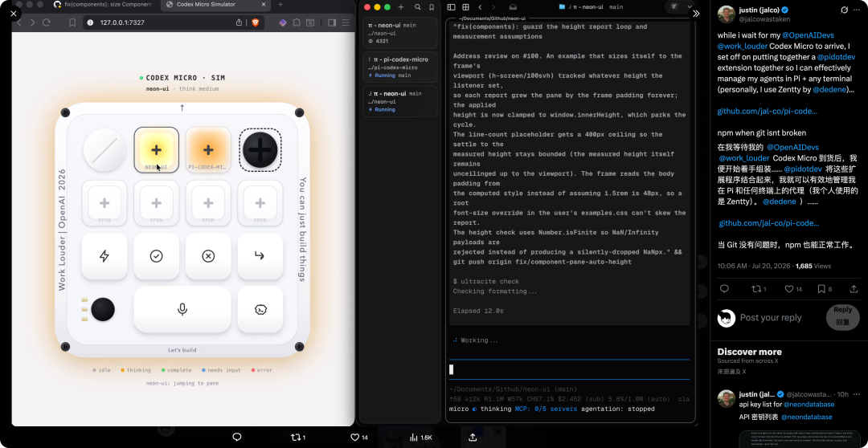Close the media viewer with X
Viewport: 868px width, 448px height.
14,14
